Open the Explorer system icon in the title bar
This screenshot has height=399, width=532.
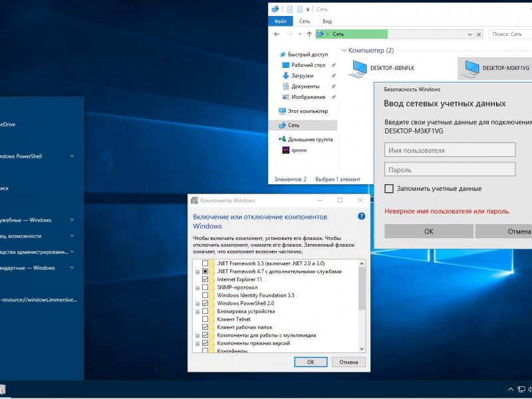coord(275,9)
